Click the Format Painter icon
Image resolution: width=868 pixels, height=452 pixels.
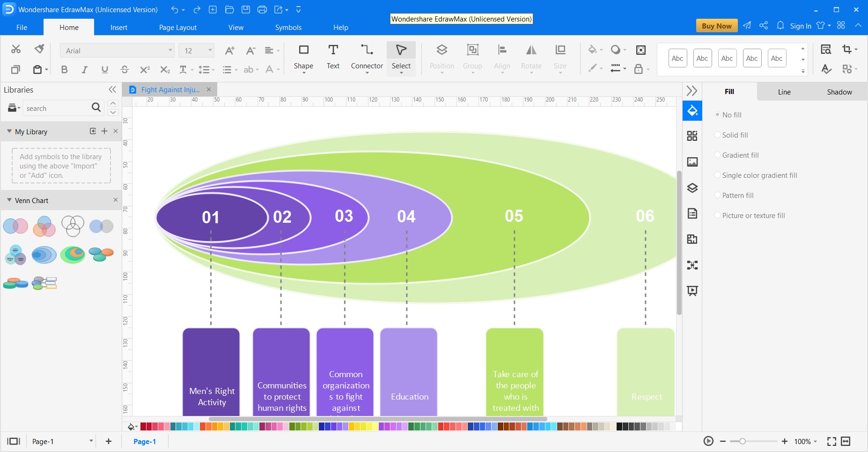coord(39,49)
